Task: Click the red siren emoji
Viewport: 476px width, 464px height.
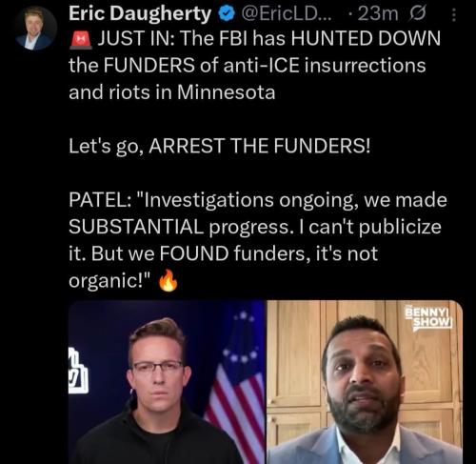Action: [x=81, y=41]
